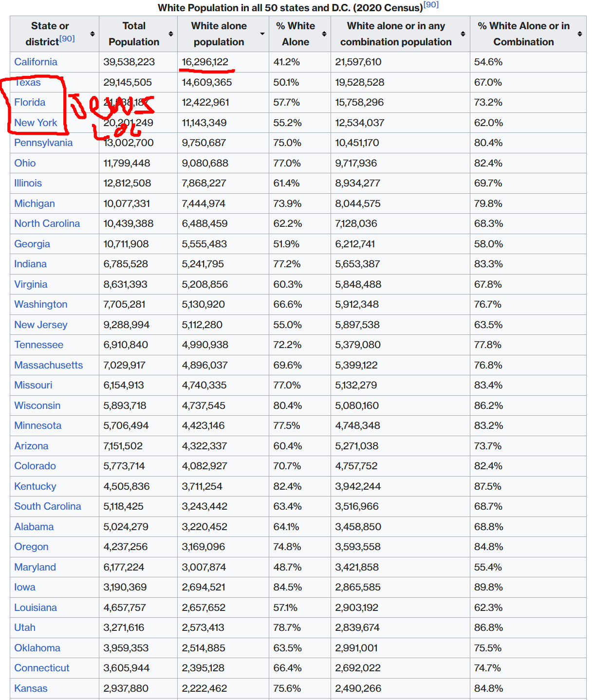Click California's total population 39,538,223
The height and width of the screenshot is (700, 593).
point(129,62)
